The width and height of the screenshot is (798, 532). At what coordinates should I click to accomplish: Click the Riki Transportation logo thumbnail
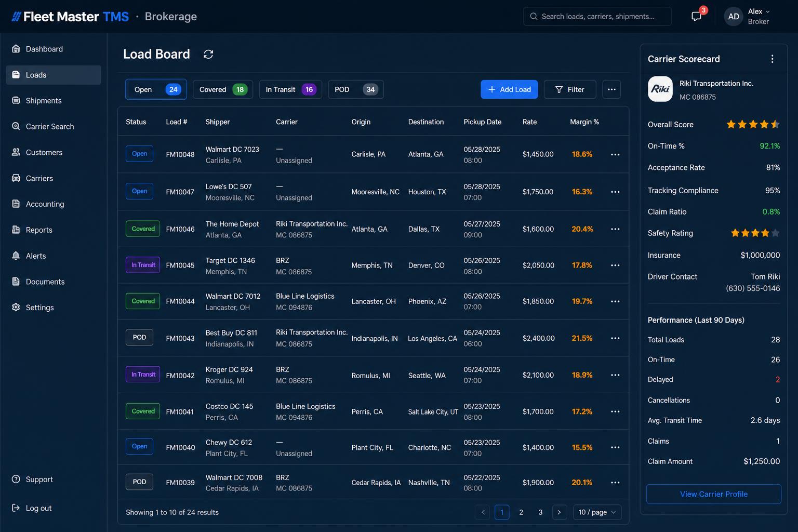[660, 89]
